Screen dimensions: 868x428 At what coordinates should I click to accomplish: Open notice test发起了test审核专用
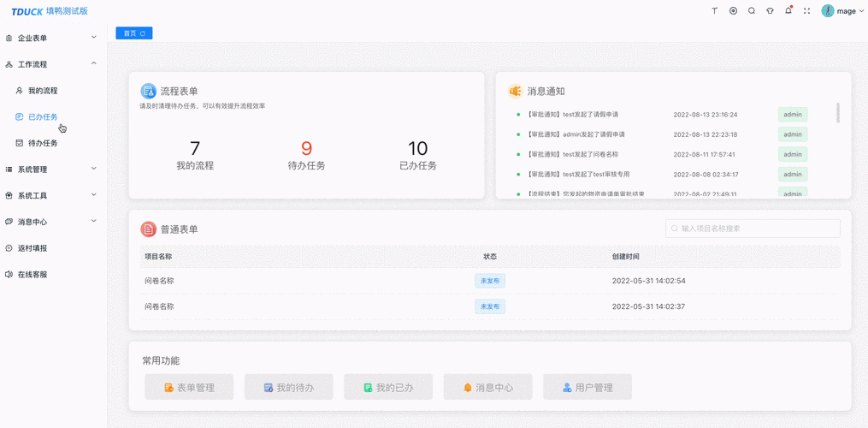pos(578,175)
